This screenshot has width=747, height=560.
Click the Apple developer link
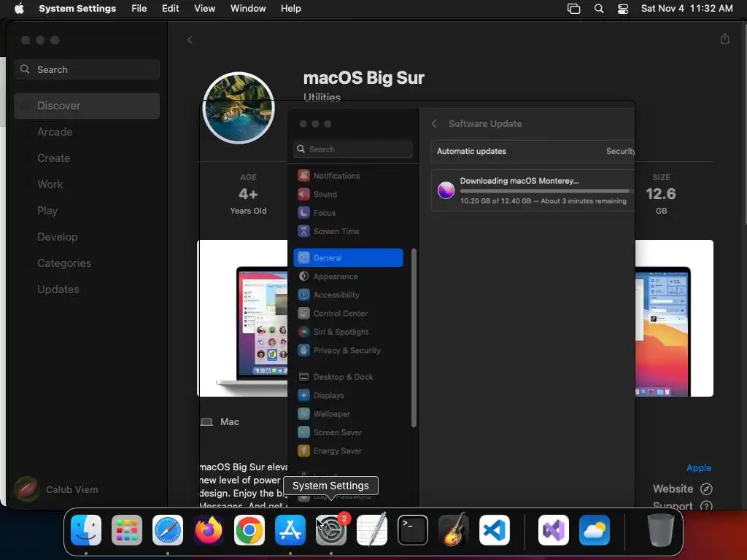click(x=698, y=467)
